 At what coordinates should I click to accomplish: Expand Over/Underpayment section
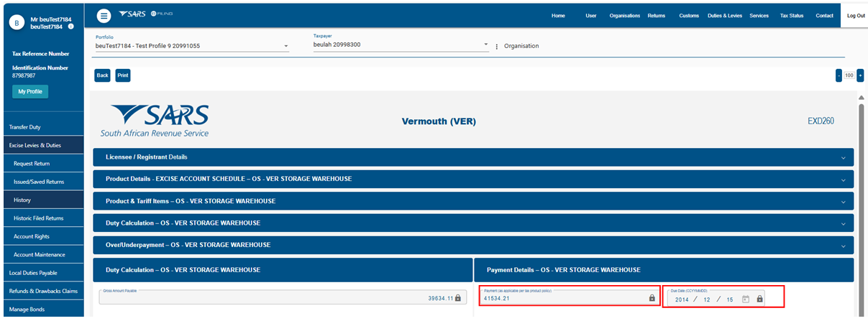[x=473, y=245]
